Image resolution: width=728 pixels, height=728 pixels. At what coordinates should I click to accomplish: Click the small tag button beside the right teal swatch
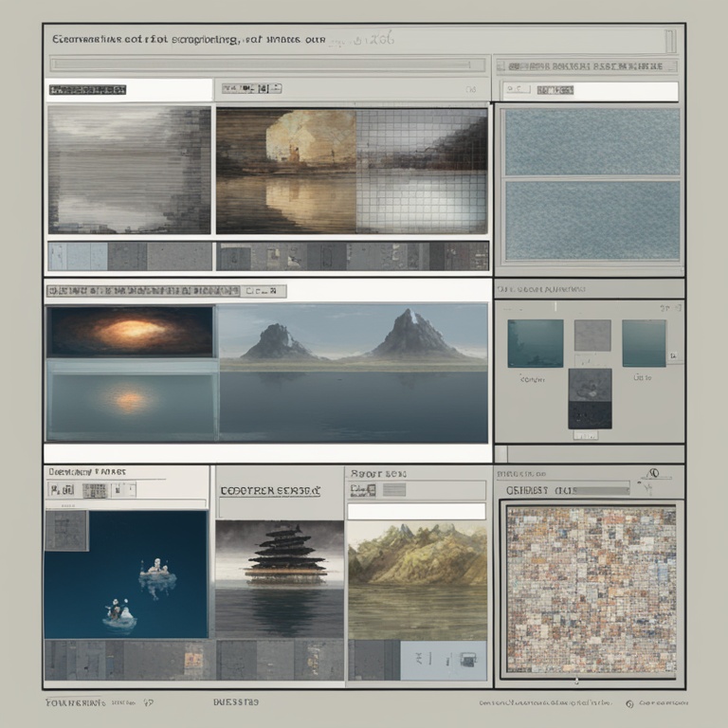tap(673, 356)
